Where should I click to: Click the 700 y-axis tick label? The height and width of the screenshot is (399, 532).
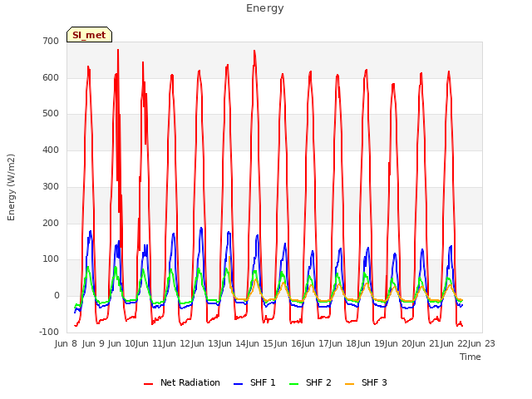51,42
